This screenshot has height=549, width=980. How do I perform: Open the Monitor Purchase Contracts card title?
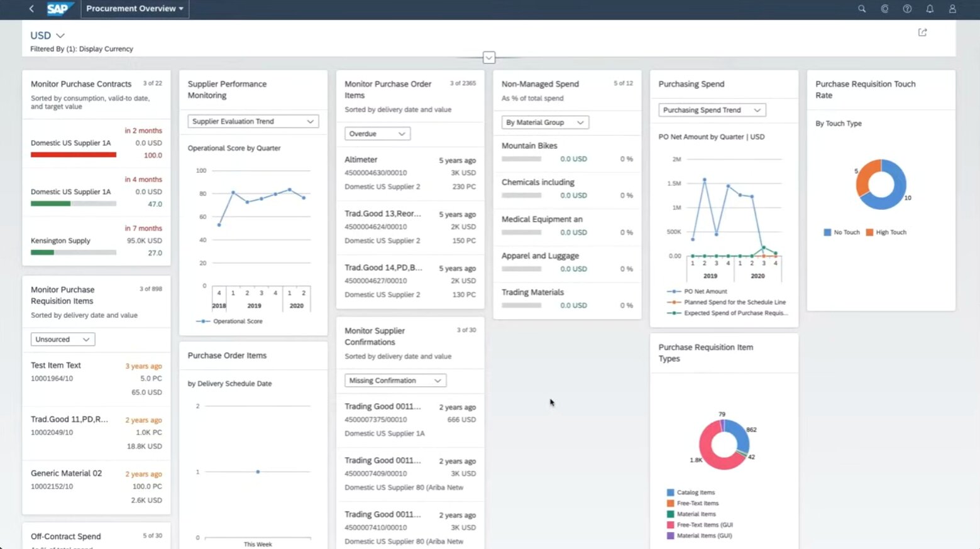(x=81, y=84)
